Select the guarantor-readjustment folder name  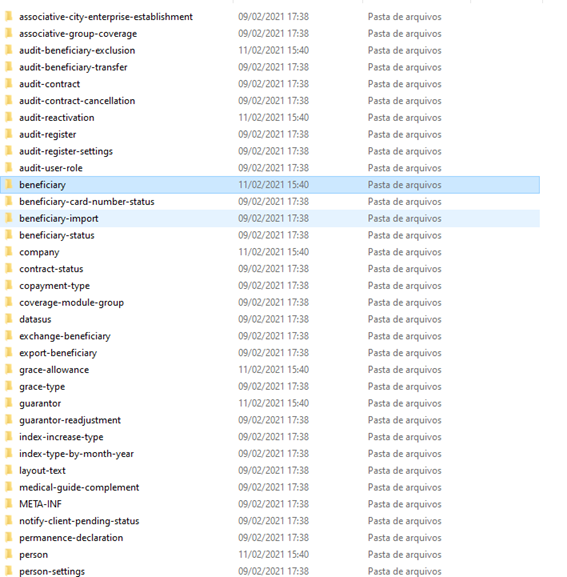tap(70, 420)
